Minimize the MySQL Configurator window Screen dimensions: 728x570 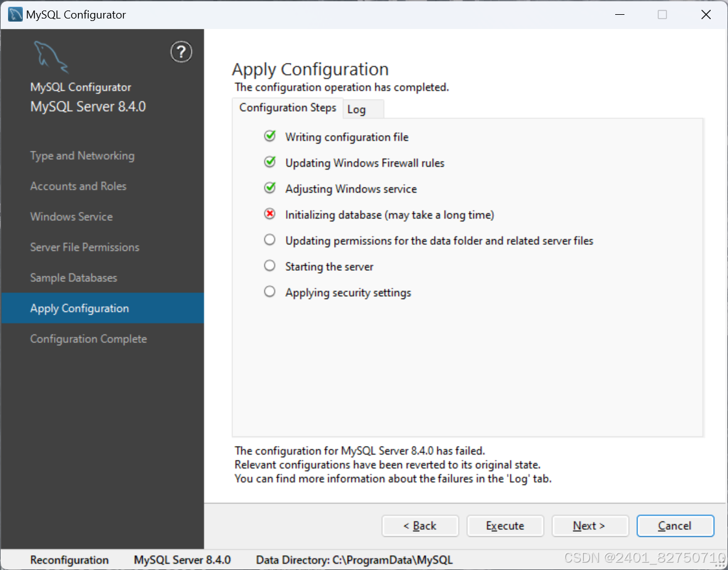click(x=620, y=14)
